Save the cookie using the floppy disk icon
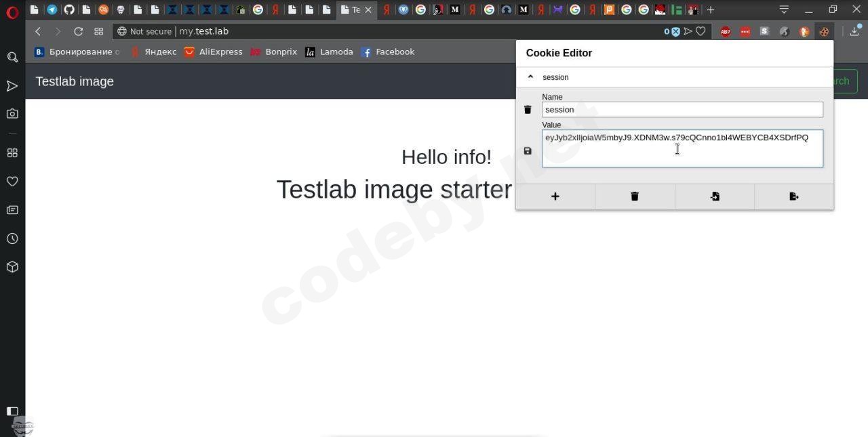This screenshot has width=868, height=437. tap(527, 150)
